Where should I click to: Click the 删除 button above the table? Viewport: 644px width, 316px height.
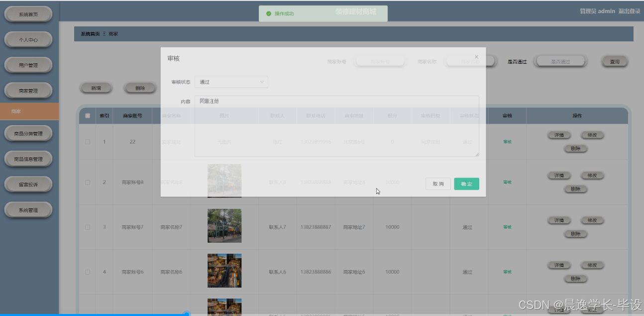coord(140,88)
